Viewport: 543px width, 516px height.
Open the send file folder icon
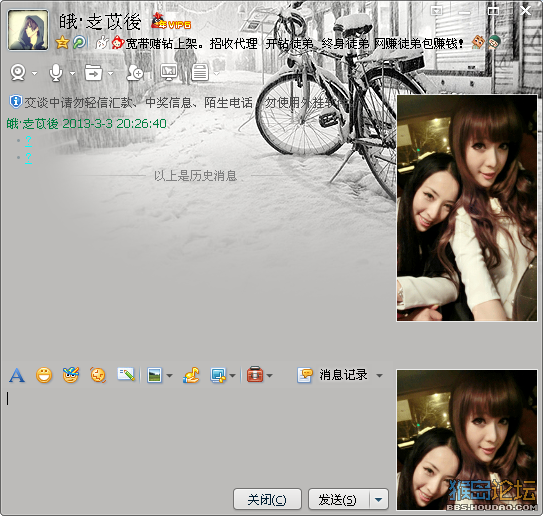[94, 73]
